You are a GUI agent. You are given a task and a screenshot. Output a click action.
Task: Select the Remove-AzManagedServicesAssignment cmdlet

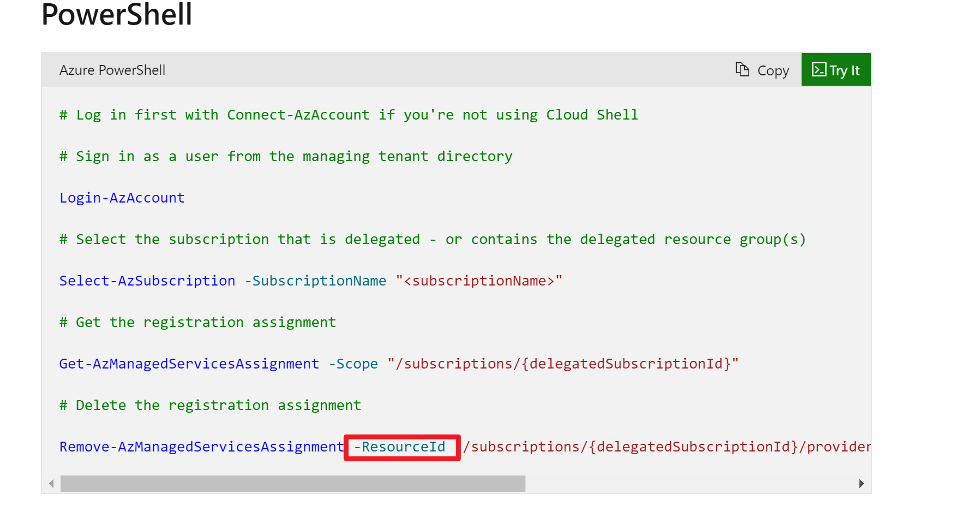tap(201, 447)
